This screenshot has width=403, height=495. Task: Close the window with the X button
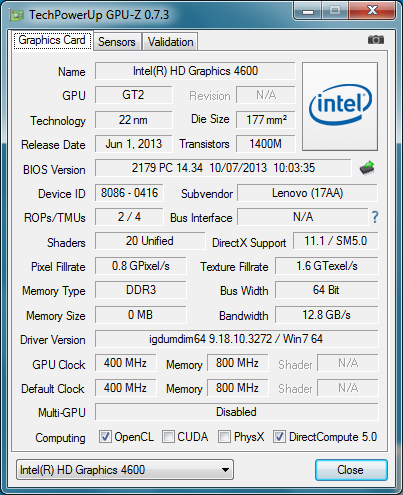(372, 11)
